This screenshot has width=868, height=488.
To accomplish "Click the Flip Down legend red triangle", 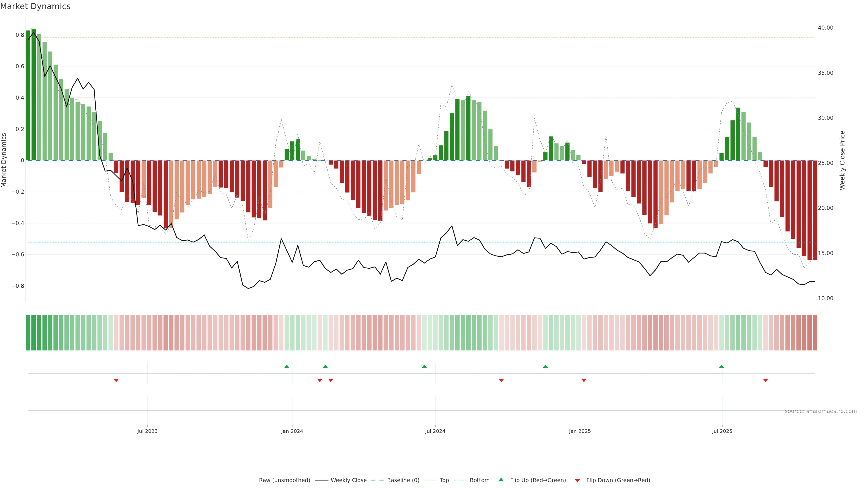I will pyautogui.click(x=577, y=480).
